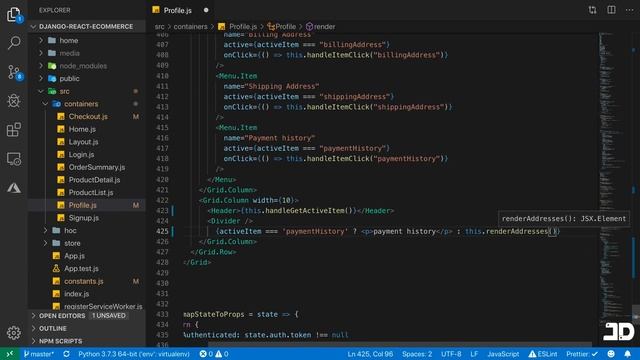Expand the home folder

(69, 40)
